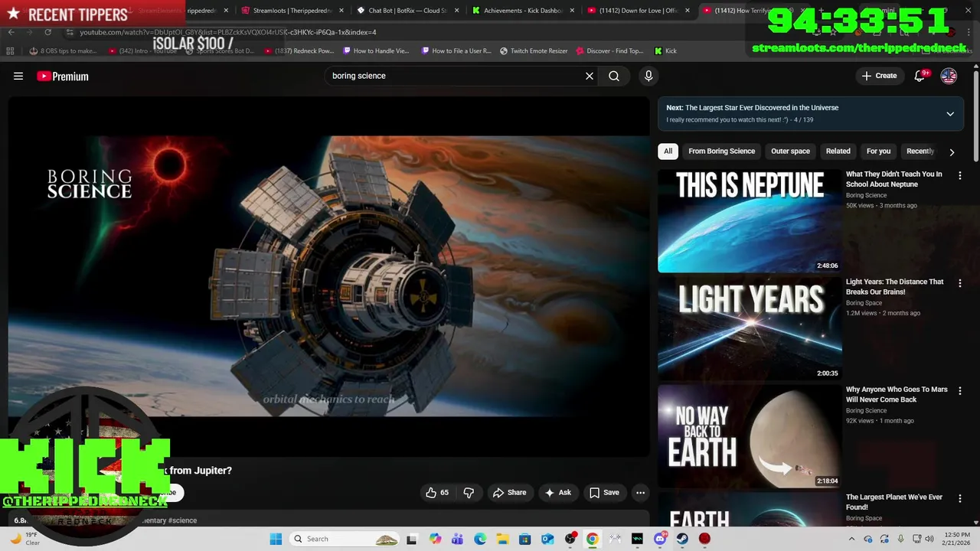Open the Ask AI button
The width and height of the screenshot is (980, 551).
click(x=558, y=493)
